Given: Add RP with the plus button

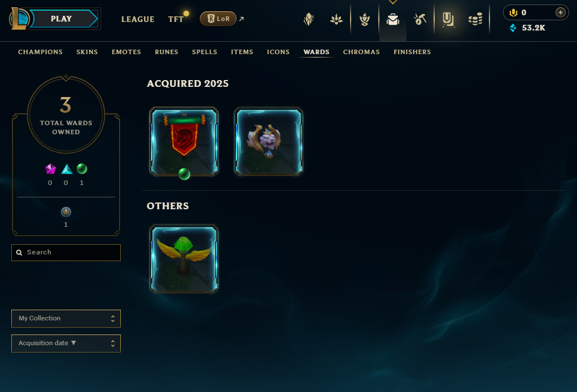Looking at the screenshot, I should (x=561, y=12).
